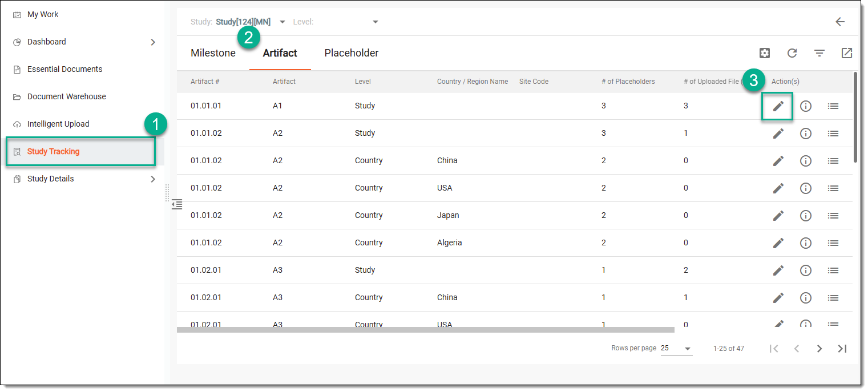Image resolution: width=868 pixels, height=392 pixels.
Task: Click the horizontal table scrollbar
Action: (x=426, y=330)
